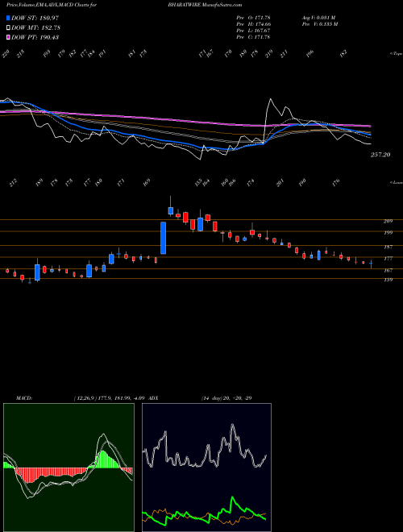Click the ADX values '(14 day) 20, +20, -29'

point(226,398)
